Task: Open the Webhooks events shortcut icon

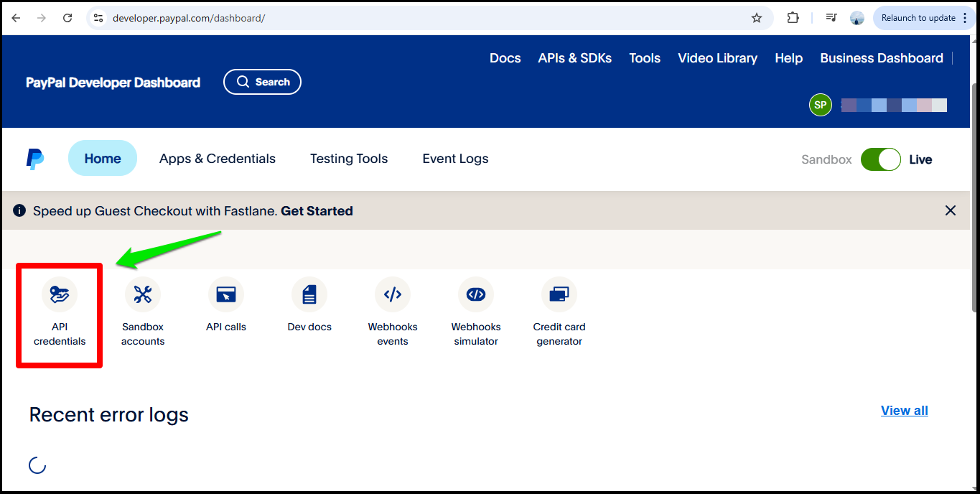Action: pos(393,294)
